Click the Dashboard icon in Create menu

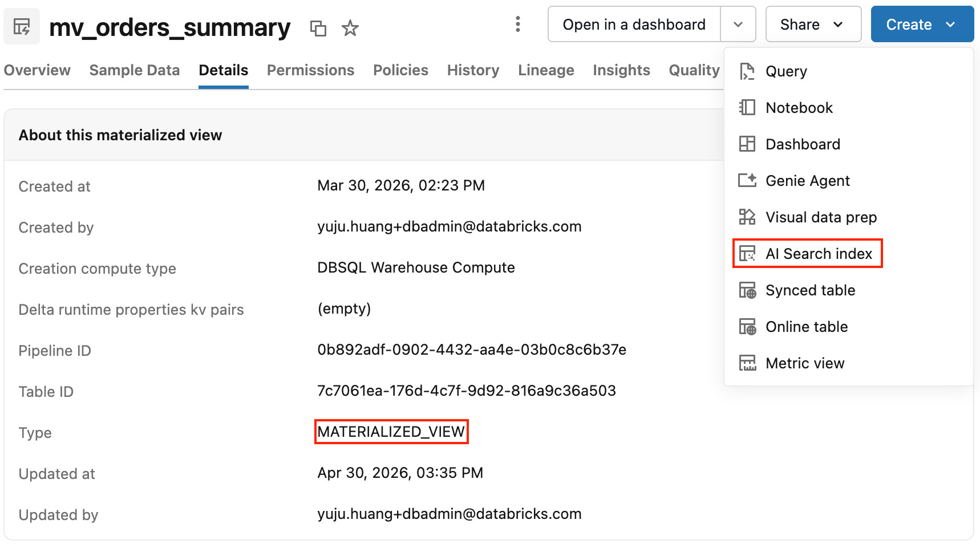coord(747,144)
